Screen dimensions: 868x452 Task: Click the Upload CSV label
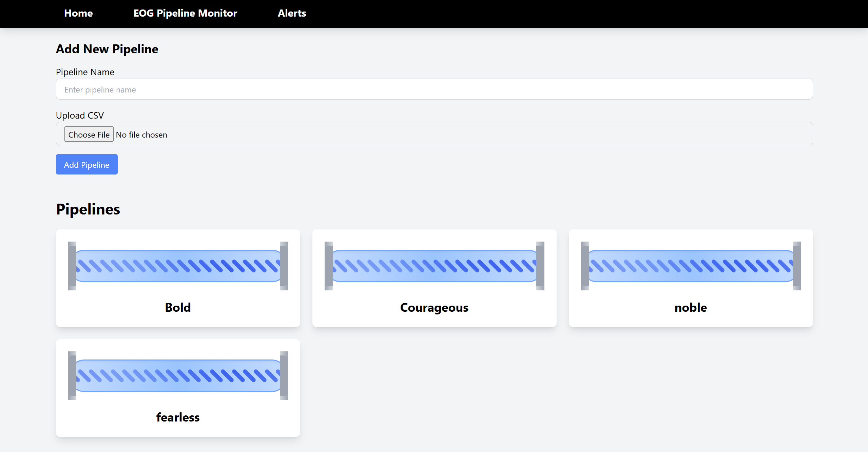[80, 116]
